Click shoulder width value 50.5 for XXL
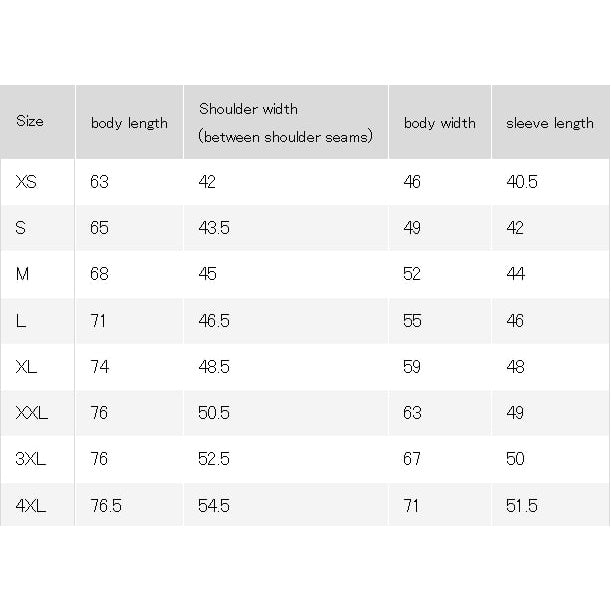This screenshot has height=611, width=611. (214, 413)
